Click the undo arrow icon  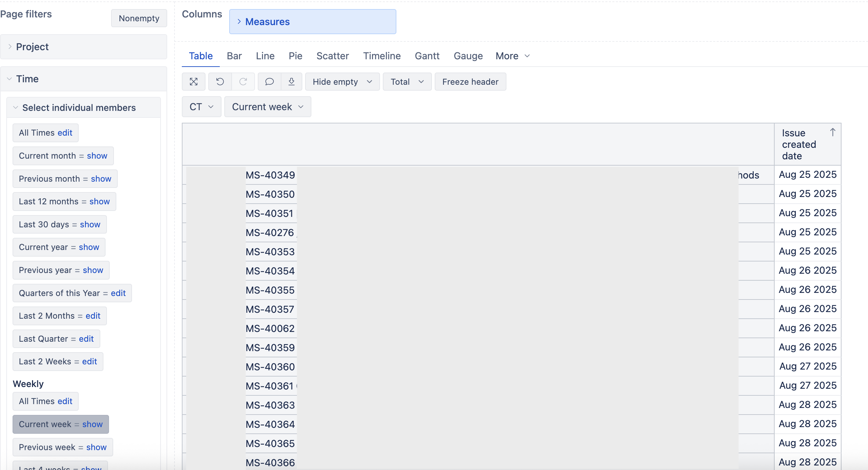pos(220,82)
